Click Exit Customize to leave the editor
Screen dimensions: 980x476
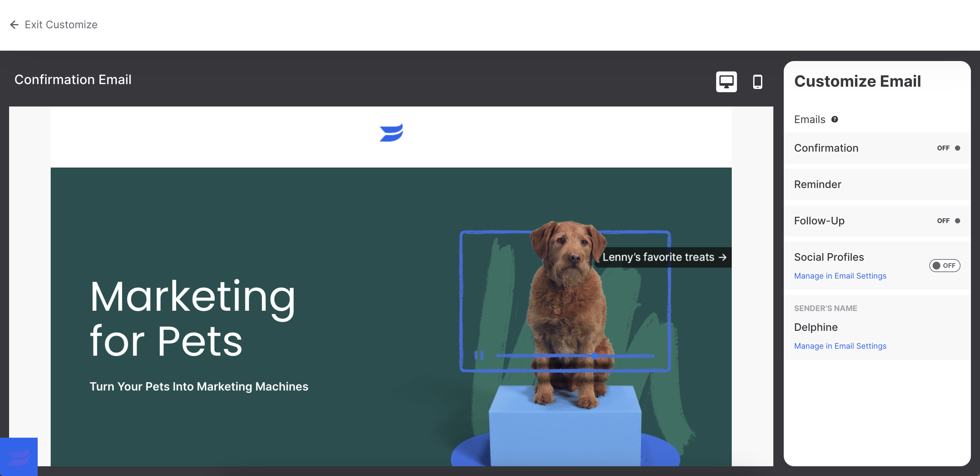pos(53,24)
